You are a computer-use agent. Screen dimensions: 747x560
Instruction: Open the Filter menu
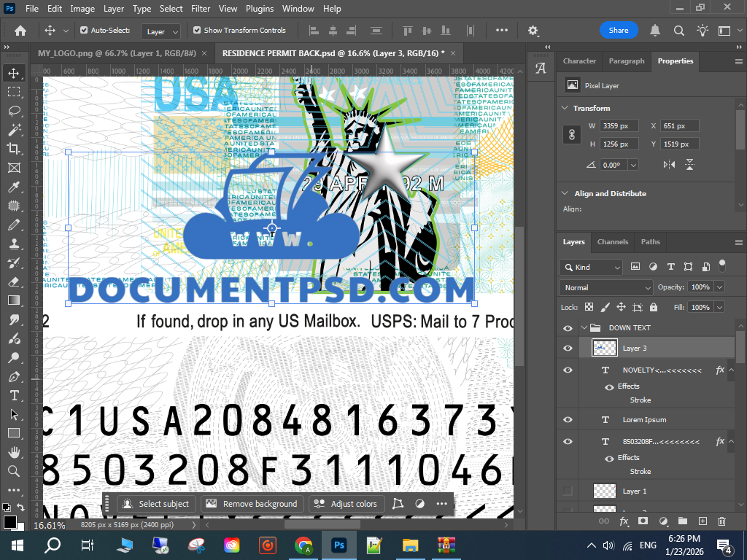pyautogui.click(x=199, y=9)
